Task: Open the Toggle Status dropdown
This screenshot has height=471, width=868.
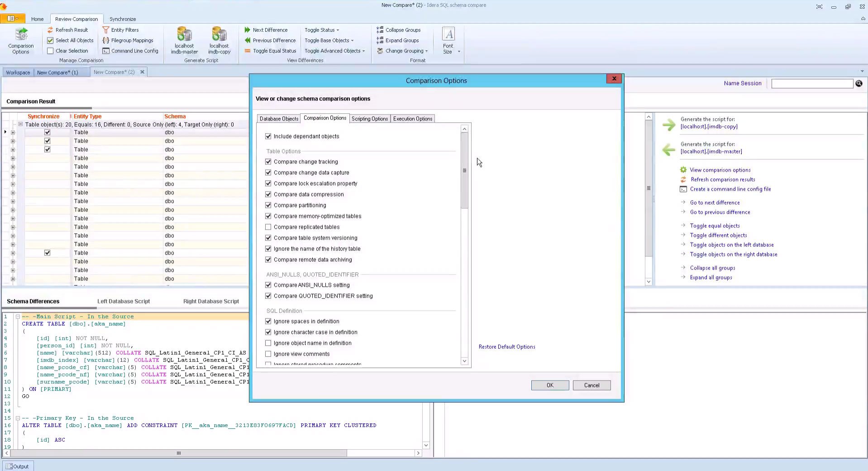Action: coord(322,30)
